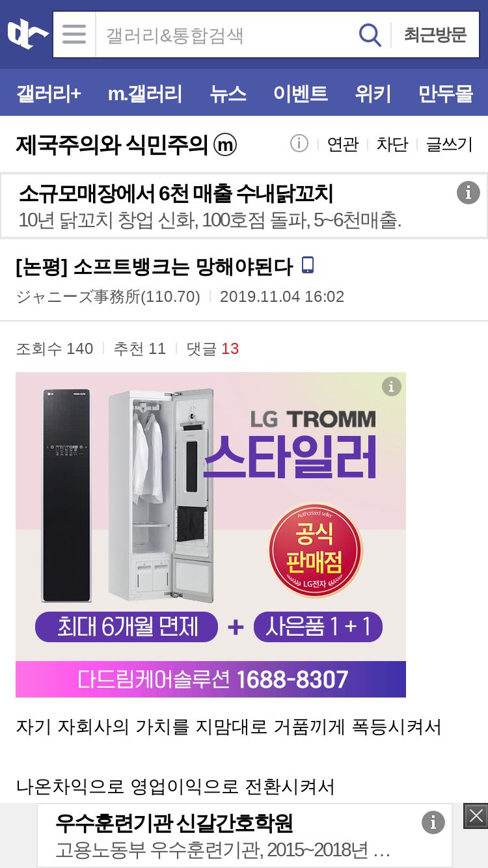488x868 pixels.
Task: Open the 최근방문 recent visits list
Action: 435,34
